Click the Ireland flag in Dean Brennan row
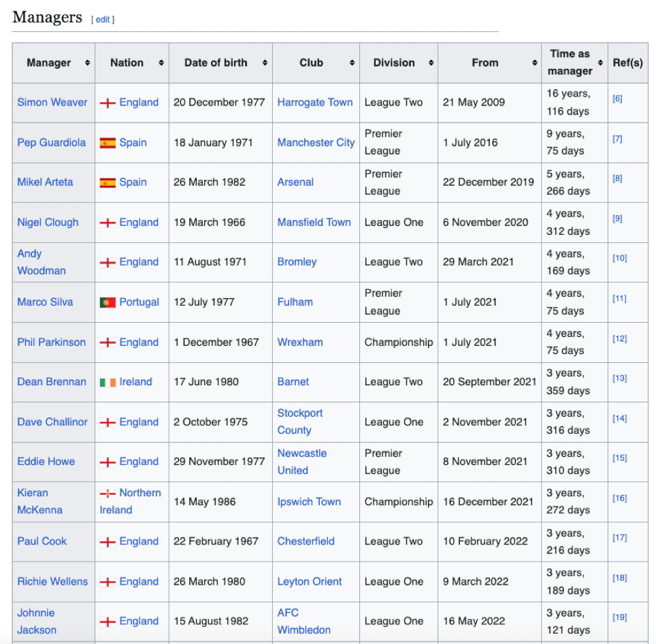Viewport: 656px width, 644px height. coord(108,383)
